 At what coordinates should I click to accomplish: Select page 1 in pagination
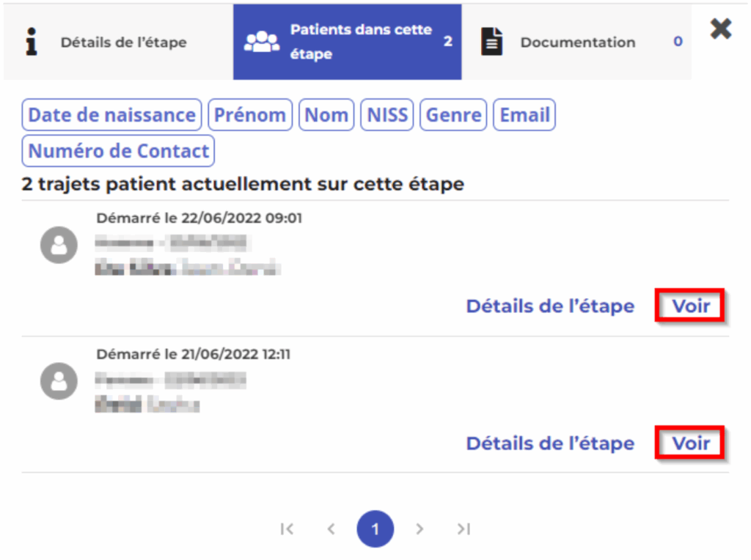pyautogui.click(x=375, y=528)
